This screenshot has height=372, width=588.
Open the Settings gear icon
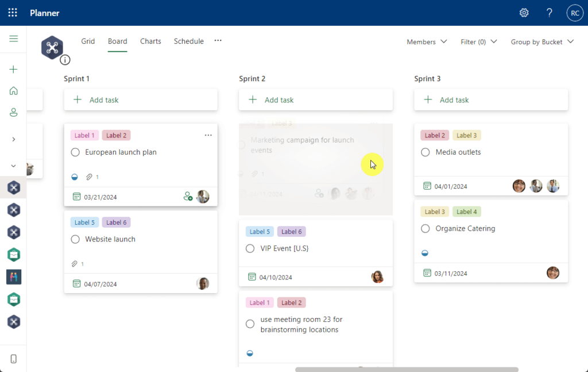tap(524, 13)
